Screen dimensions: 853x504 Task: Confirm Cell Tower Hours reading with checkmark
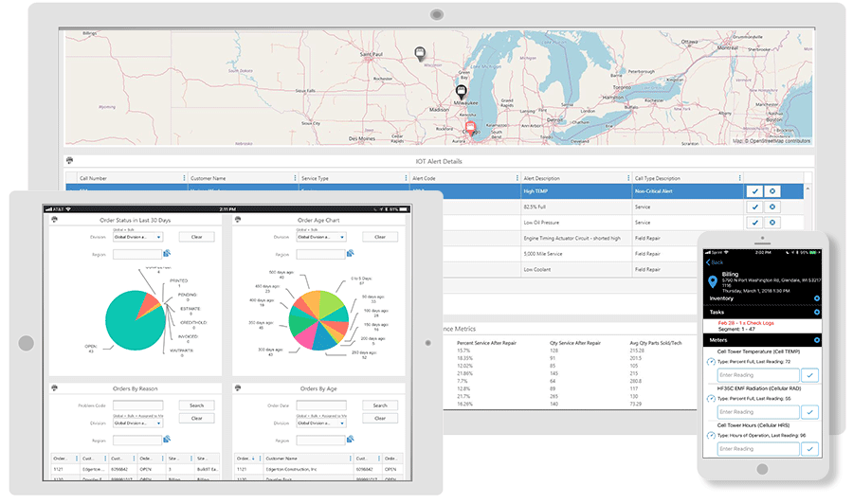coord(808,448)
